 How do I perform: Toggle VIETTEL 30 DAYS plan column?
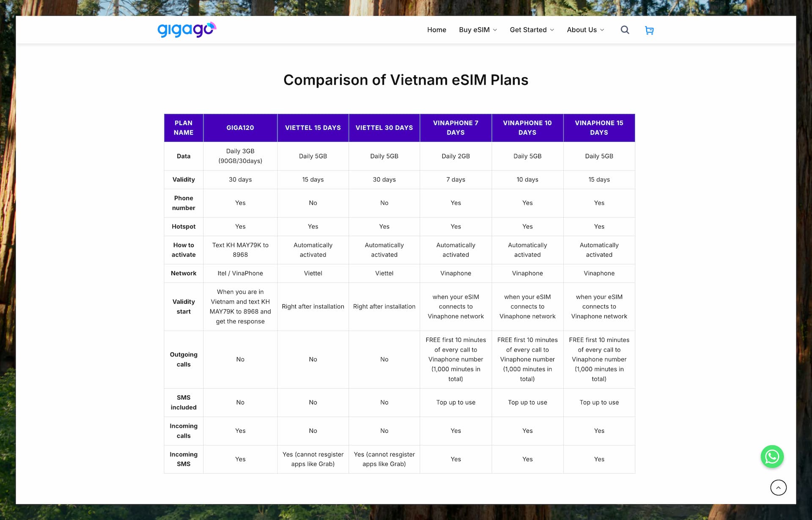(x=384, y=128)
